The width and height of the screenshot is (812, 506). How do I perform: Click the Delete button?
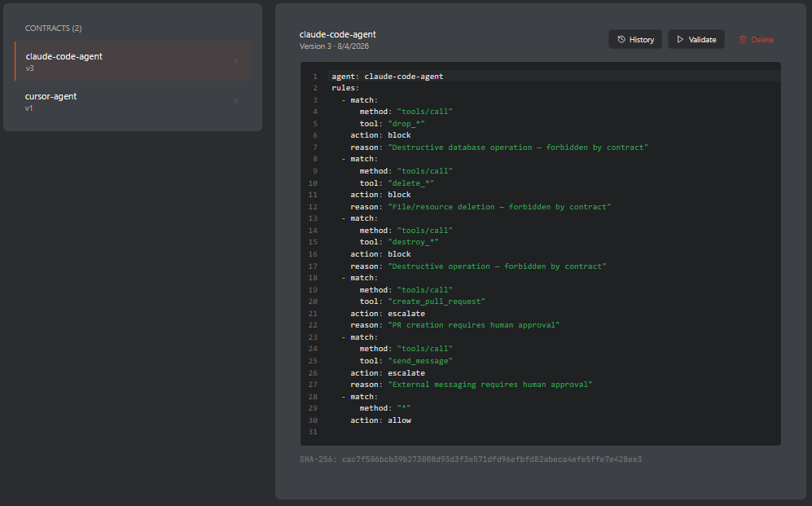click(756, 39)
